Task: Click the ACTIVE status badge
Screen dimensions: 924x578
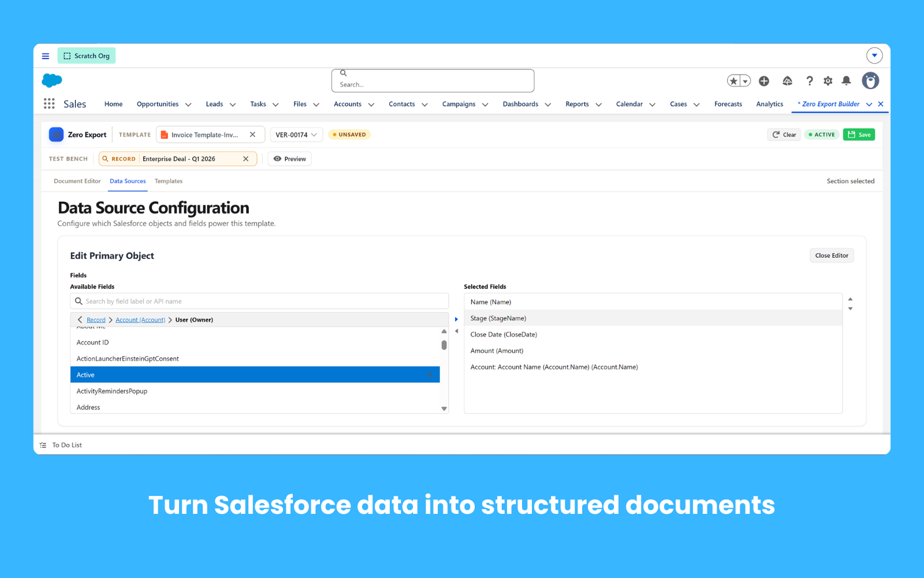Action: (x=822, y=135)
